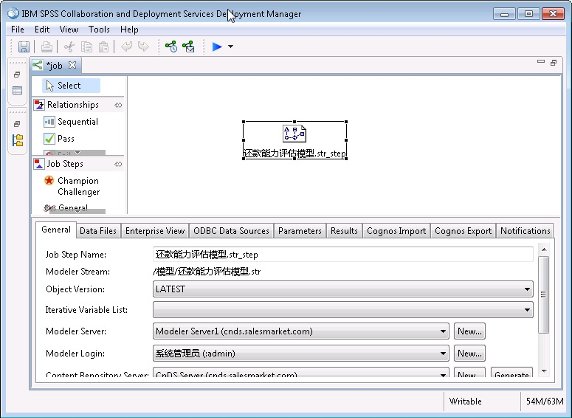Switch to the ODBC Data Sources tab
Viewport: 572px width, 418px height.
tap(231, 231)
